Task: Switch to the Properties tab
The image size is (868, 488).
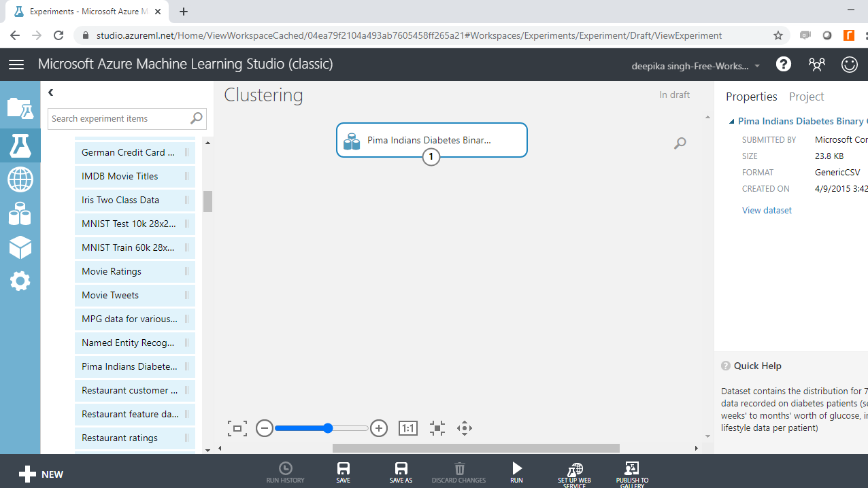Action: [x=751, y=97]
